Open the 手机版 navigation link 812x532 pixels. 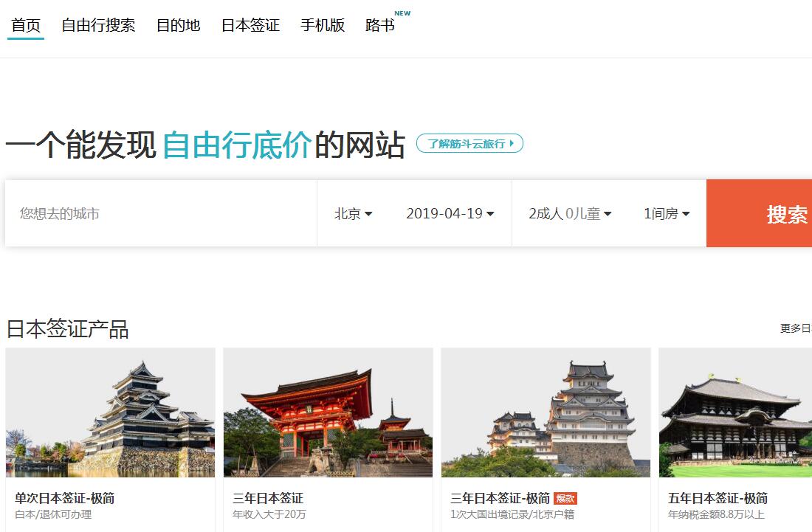(323, 25)
